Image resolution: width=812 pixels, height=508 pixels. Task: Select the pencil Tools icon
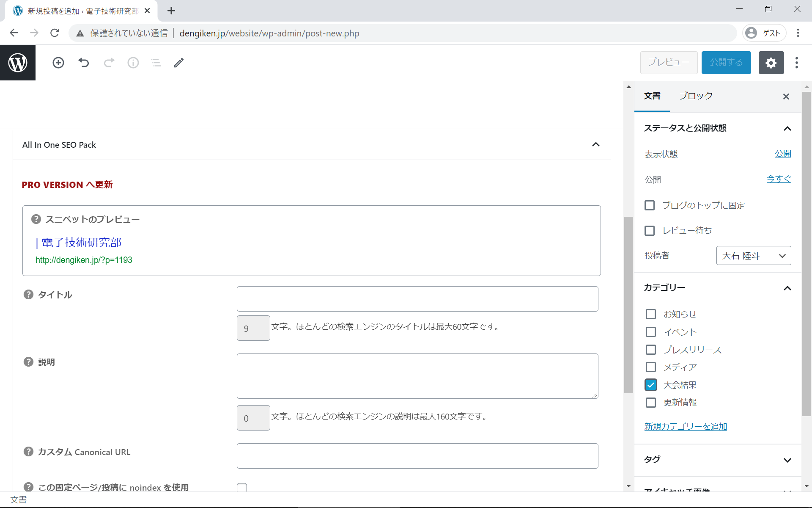coord(179,63)
